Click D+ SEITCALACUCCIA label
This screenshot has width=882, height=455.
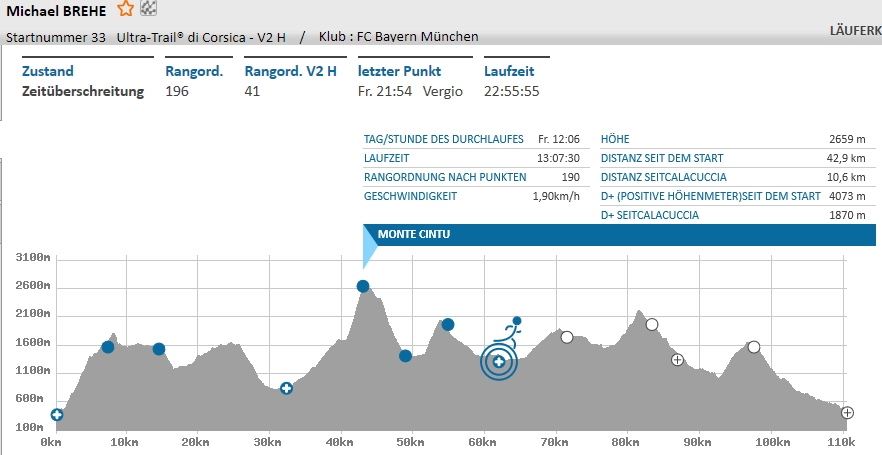click(x=650, y=215)
